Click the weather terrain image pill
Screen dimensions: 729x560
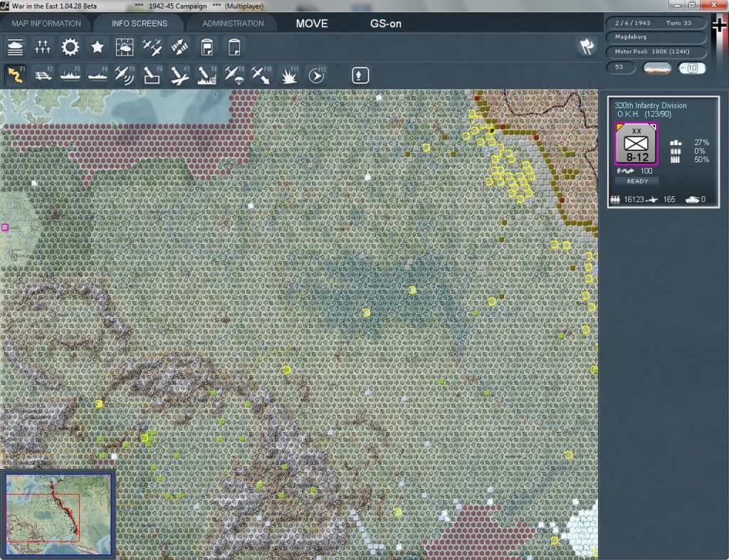point(656,68)
